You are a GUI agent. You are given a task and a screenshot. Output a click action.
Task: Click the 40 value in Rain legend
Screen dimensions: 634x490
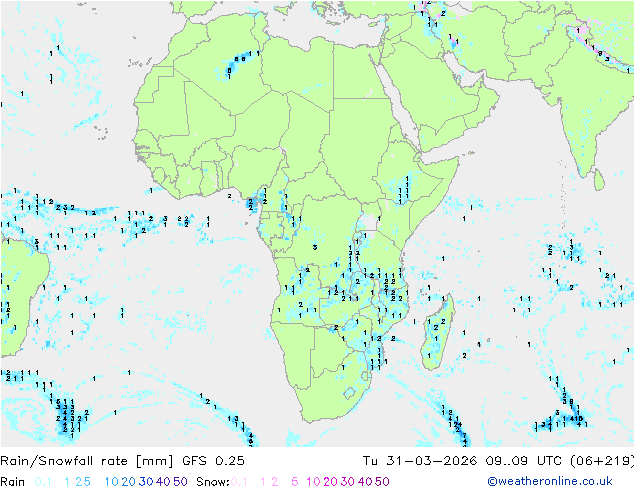tap(163, 482)
